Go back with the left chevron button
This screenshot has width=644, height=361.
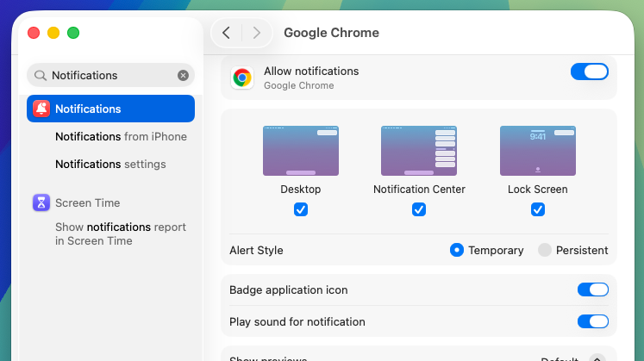[226, 33]
